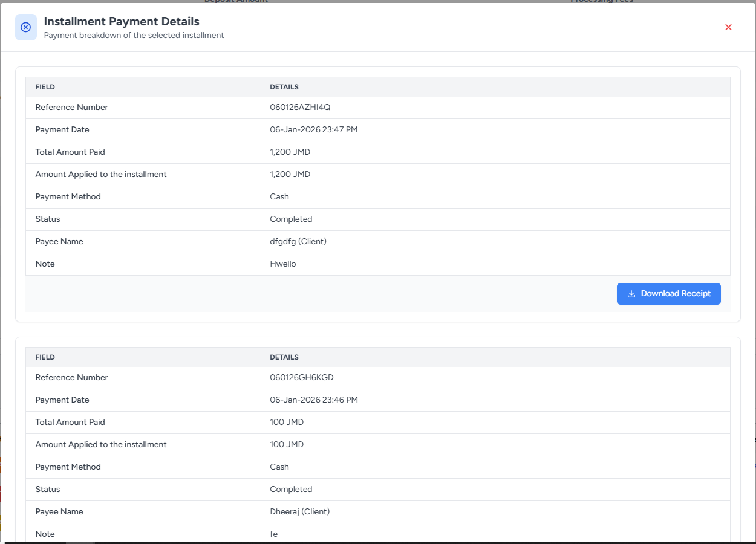Close the Installment Payment Details dialog

[x=728, y=27]
